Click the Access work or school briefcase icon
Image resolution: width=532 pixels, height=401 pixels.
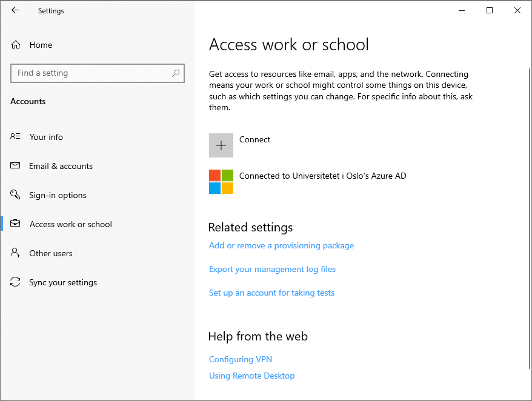point(15,224)
